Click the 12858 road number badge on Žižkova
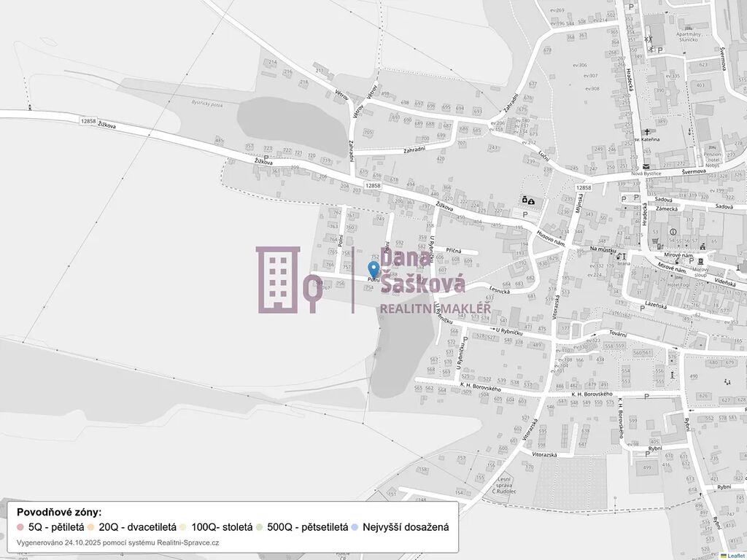The image size is (747, 560). (88, 120)
